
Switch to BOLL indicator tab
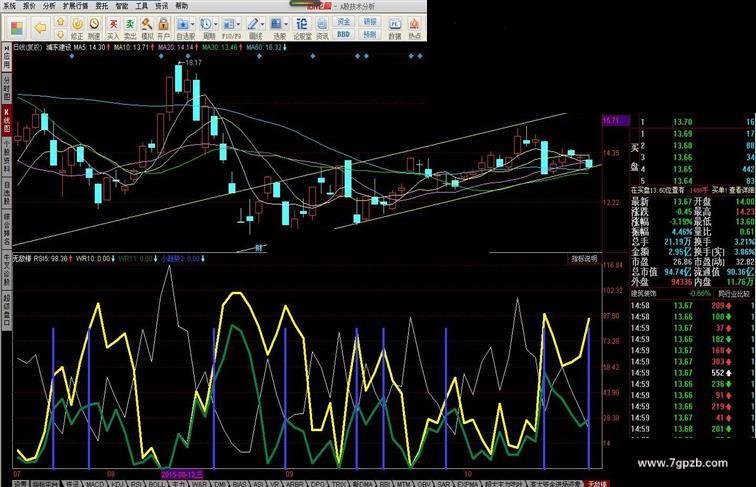point(157,483)
